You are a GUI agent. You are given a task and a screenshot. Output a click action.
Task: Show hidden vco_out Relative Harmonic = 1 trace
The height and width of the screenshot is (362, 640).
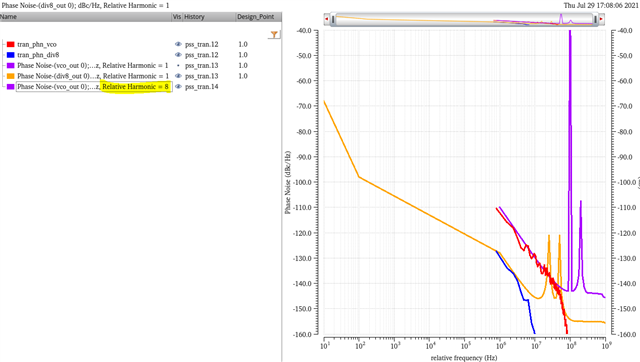point(178,65)
